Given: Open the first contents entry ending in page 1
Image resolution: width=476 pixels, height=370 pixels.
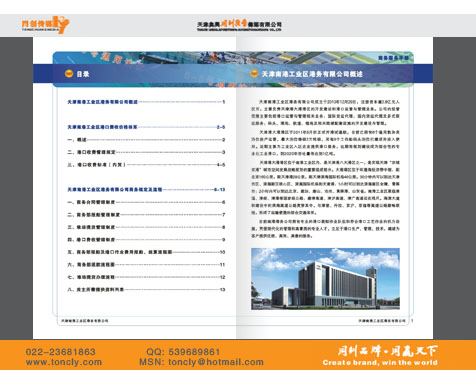Looking at the screenshot, I should click(146, 102).
